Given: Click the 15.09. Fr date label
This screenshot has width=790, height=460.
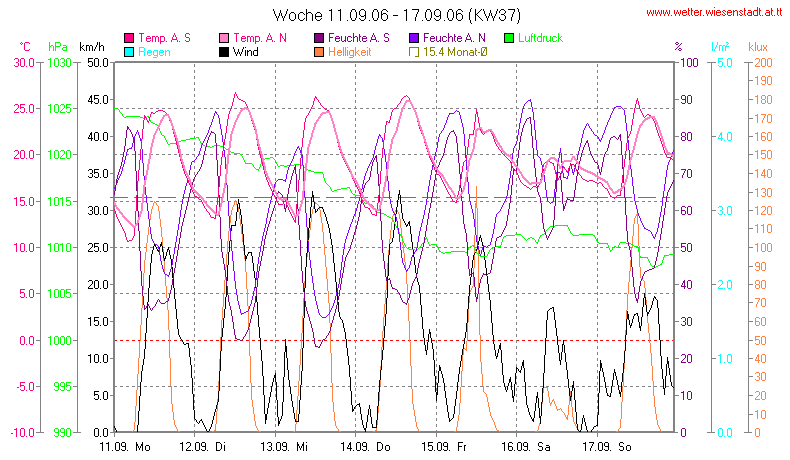Looking at the screenshot, I should click(444, 446).
